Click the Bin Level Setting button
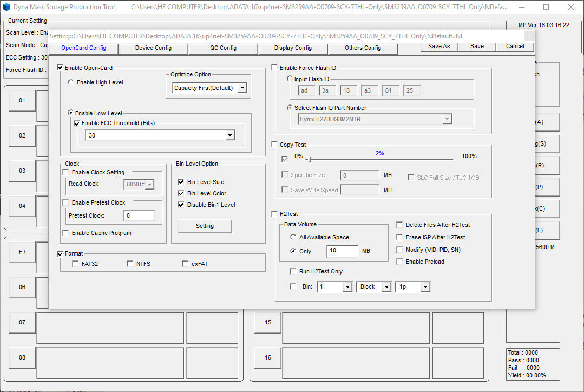584x392 pixels. [x=205, y=226]
